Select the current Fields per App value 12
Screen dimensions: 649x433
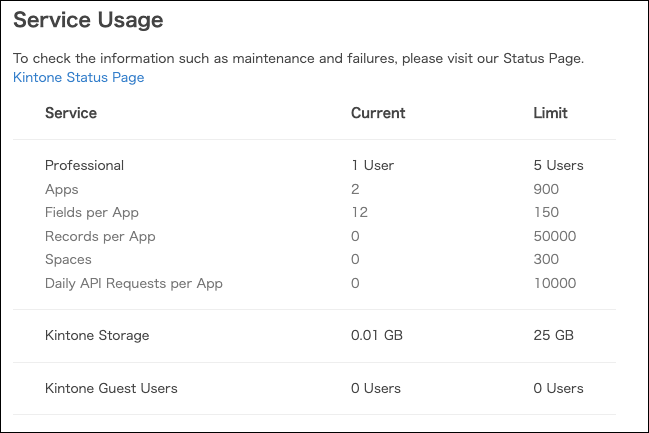pos(359,212)
